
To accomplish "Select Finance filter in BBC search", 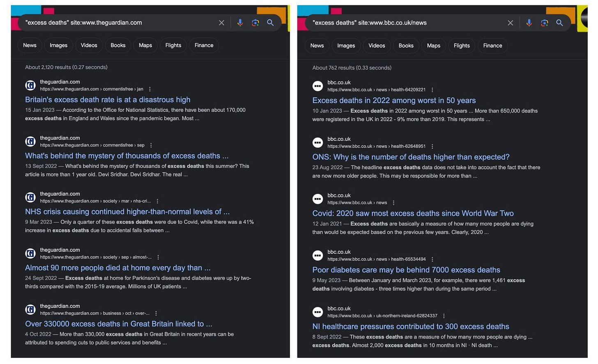I will pyautogui.click(x=492, y=46).
